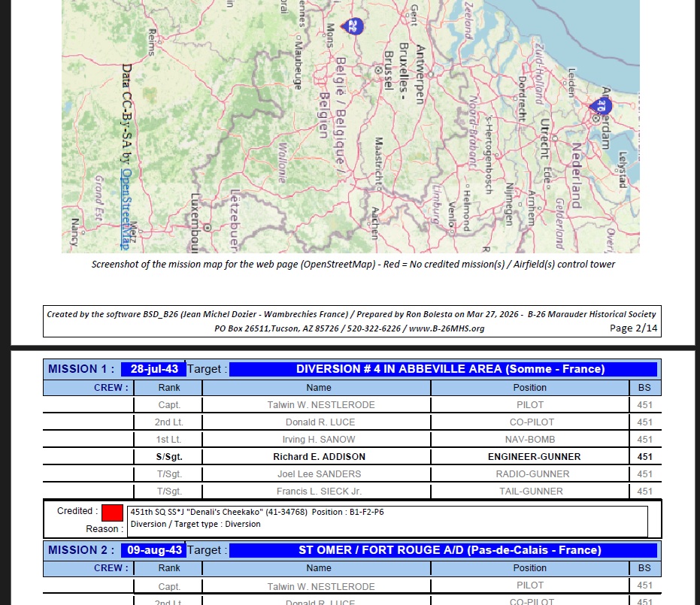The width and height of the screenshot is (700, 605).
Task: Click the Name column header in Mission 1
Action: (x=319, y=388)
